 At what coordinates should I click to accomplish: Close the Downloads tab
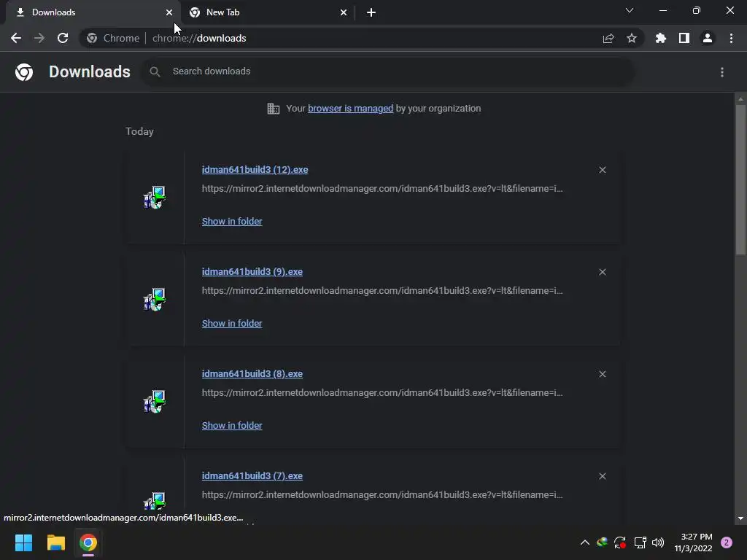tap(169, 12)
